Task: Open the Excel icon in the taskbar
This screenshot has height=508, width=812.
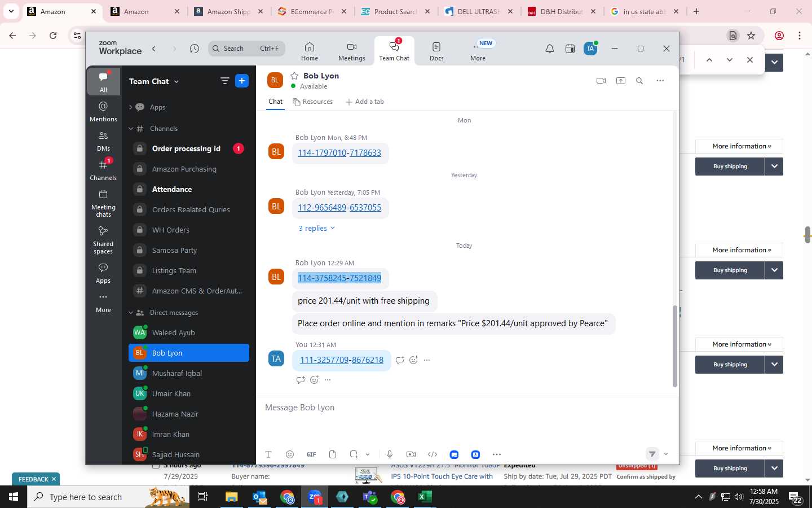Action: 425,497
